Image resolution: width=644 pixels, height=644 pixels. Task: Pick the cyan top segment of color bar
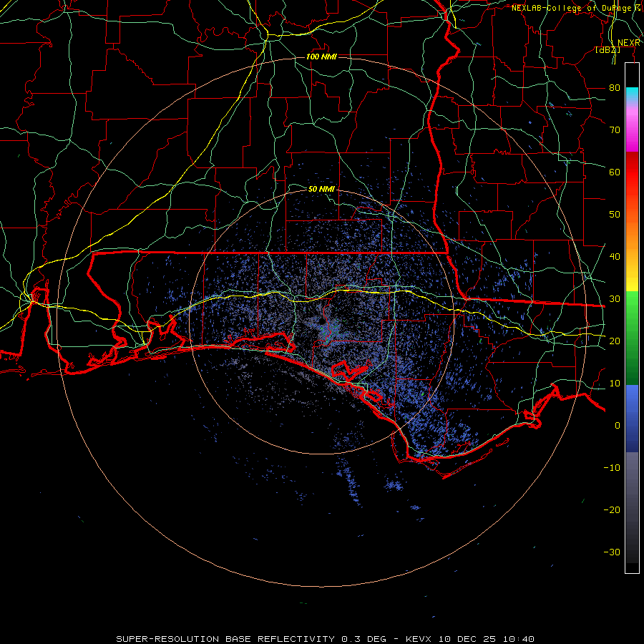click(x=632, y=94)
